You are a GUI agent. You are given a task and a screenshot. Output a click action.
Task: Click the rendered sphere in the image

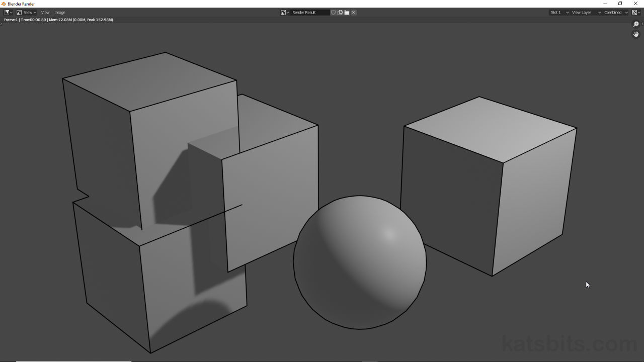tap(360, 262)
